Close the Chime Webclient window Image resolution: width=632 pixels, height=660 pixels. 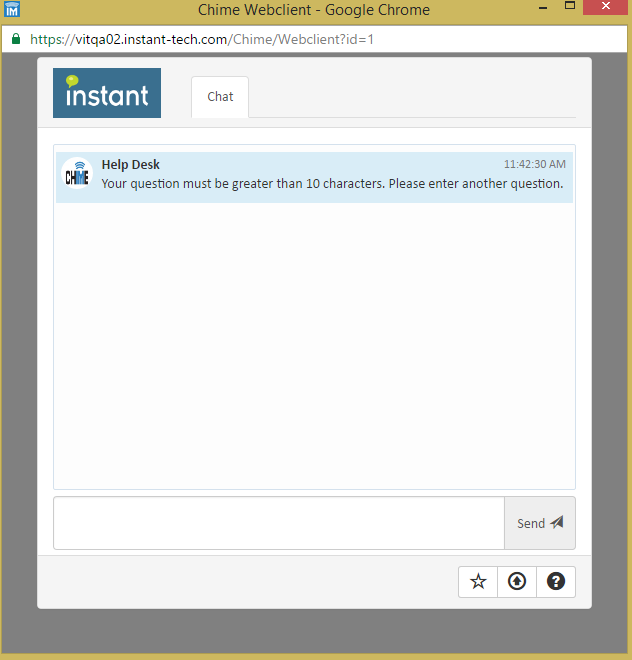606,6
